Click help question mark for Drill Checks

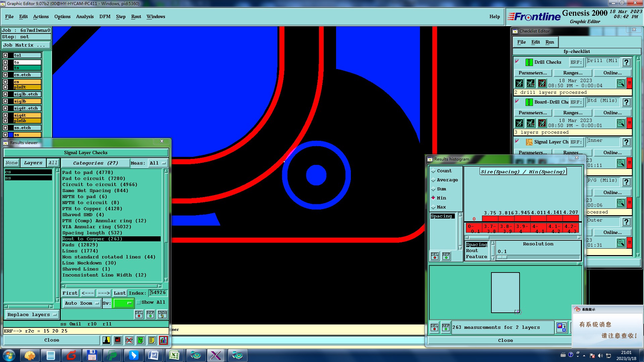point(626,62)
